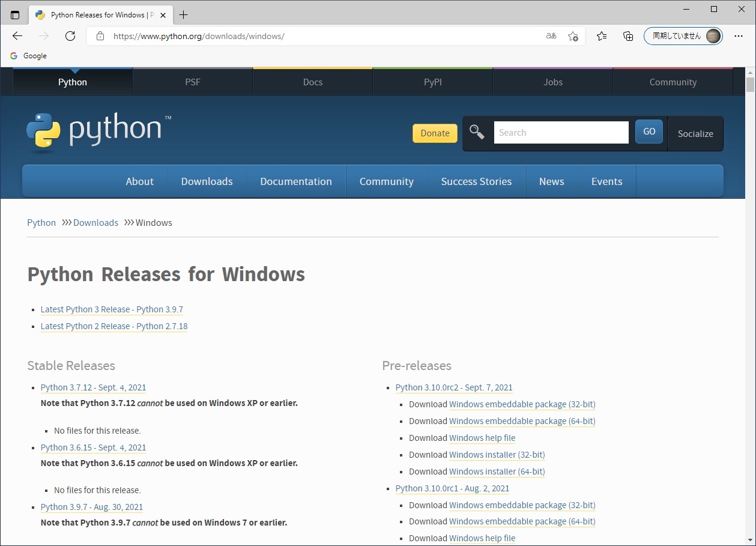Click the browser back arrow
The height and width of the screenshot is (546, 756).
click(17, 36)
